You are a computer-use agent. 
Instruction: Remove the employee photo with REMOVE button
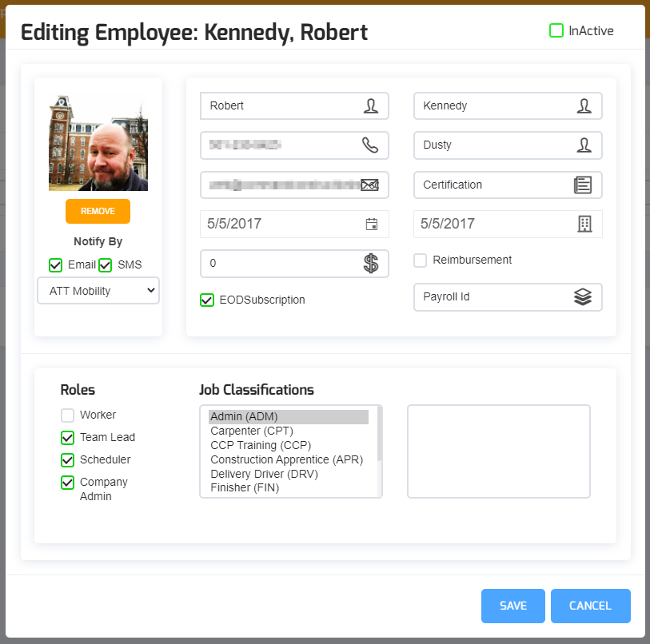coord(98,211)
